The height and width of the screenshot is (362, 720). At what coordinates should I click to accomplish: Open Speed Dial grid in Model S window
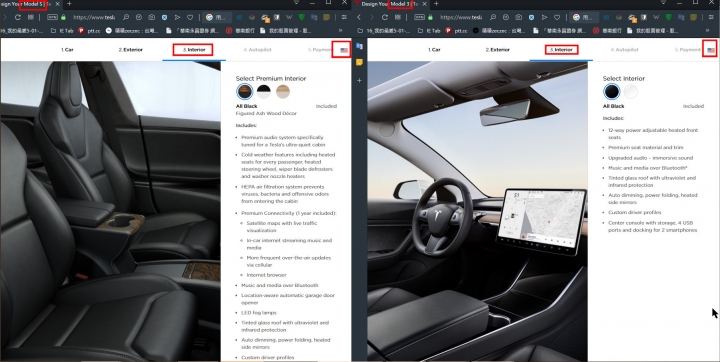pos(31,17)
